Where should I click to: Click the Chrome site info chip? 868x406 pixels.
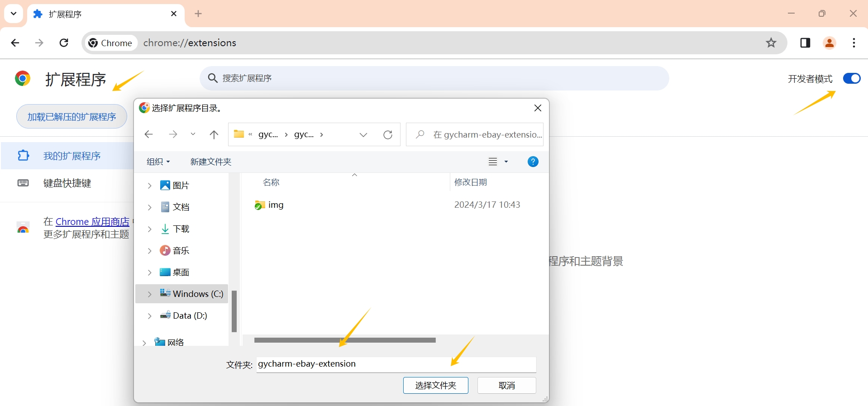112,43
